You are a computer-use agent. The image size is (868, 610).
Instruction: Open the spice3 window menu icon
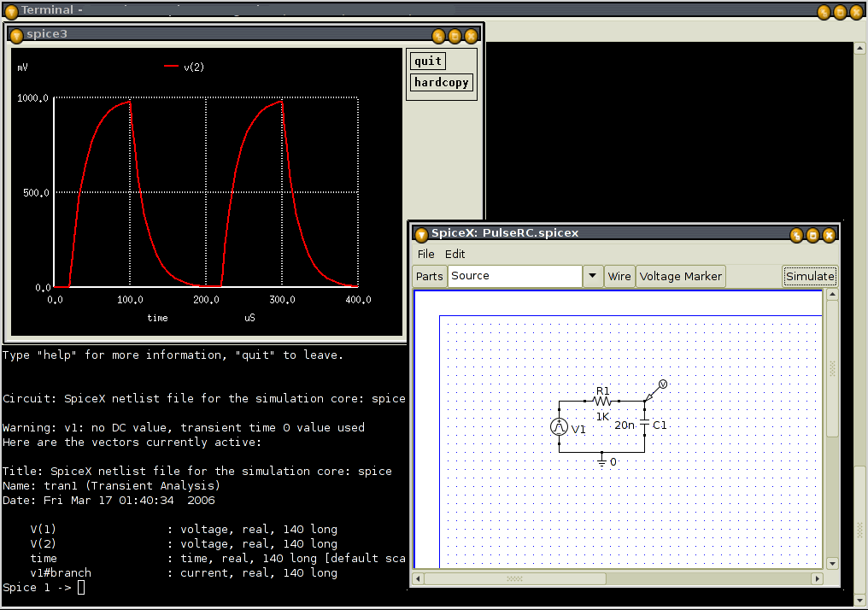coord(16,35)
